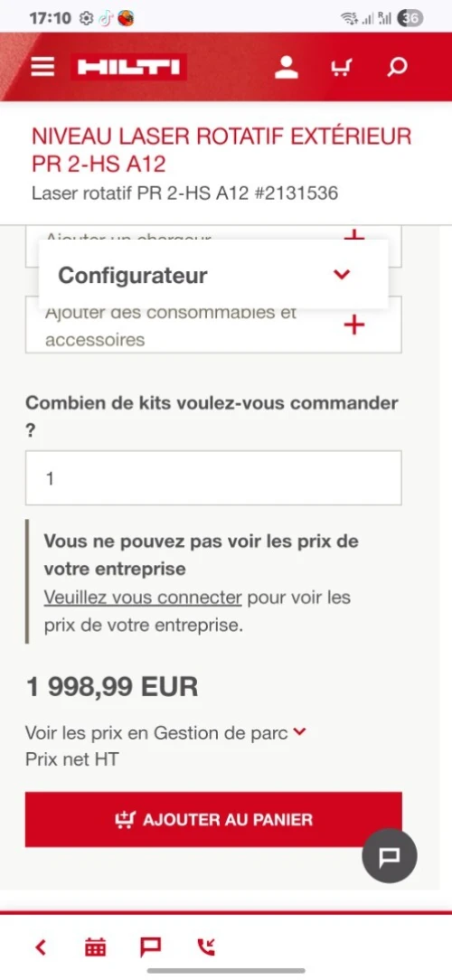This screenshot has height=980, width=452.
Task: Follow the Veuillez vous connecter link
Action: [143, 598]
